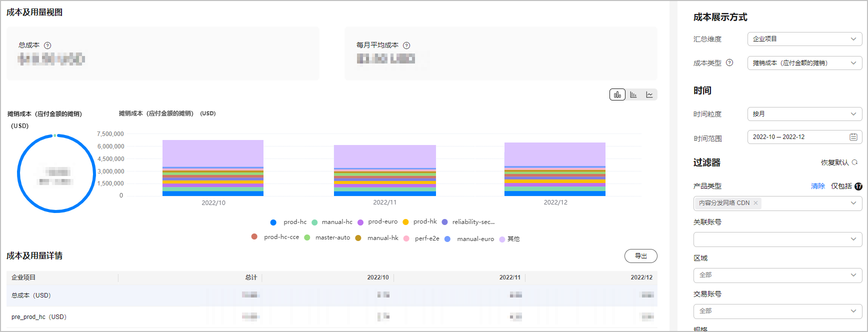Expand the 汇总维度 企业项目 dropdown

pyautogui.click(x=804, y=39)
